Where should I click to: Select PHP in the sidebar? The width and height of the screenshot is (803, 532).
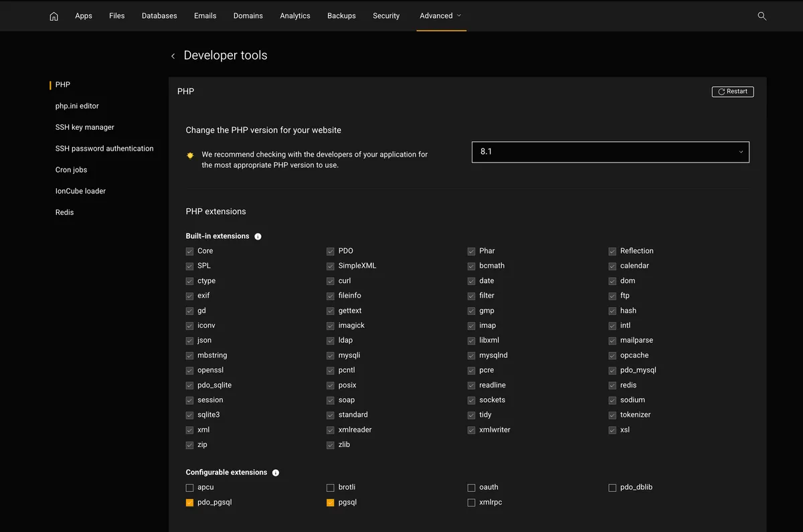pos(63,85)
